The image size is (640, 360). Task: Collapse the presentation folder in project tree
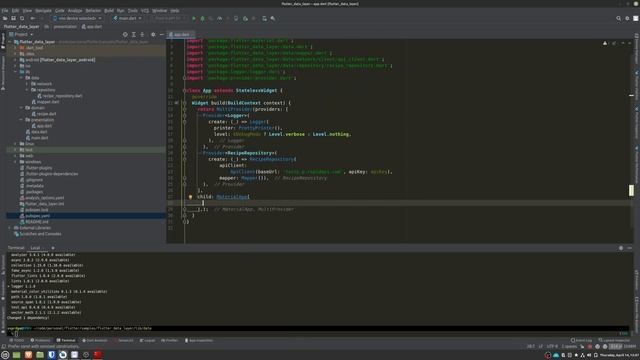pos(21,120)
